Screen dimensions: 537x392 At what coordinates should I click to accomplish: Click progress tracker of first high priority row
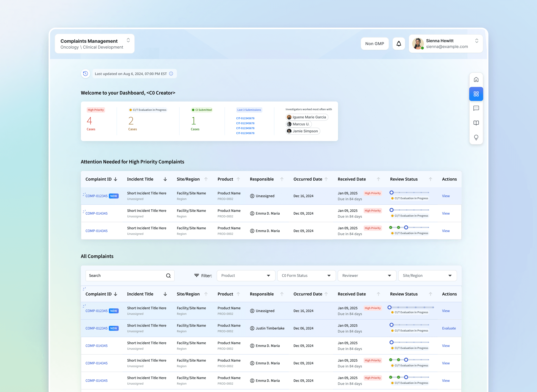[x=409, y=193]
